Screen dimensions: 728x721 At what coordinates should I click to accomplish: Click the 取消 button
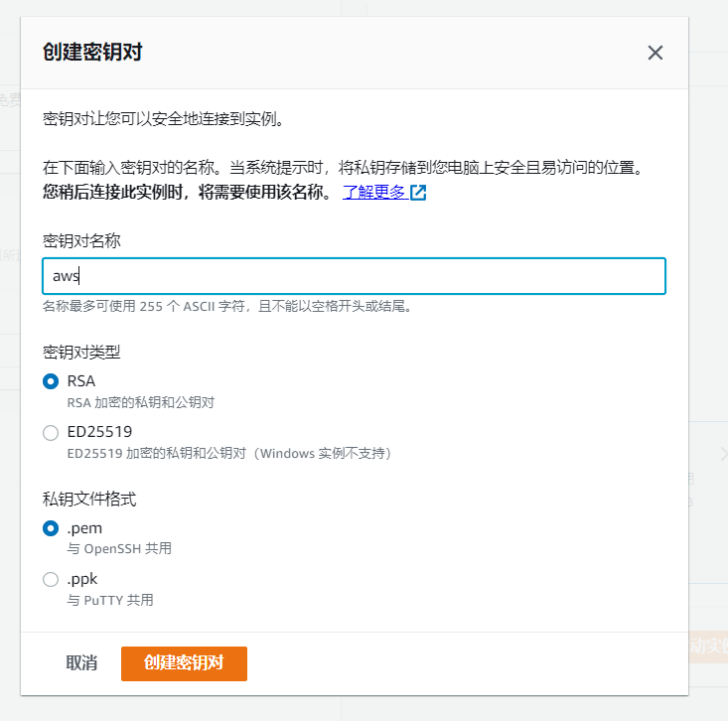tap(81, 663)
